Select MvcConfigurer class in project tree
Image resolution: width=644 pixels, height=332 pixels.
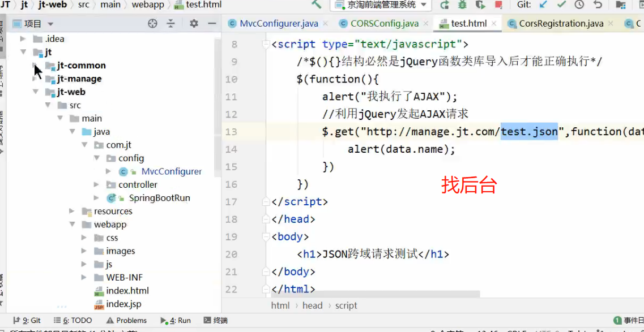pos(172,171)
